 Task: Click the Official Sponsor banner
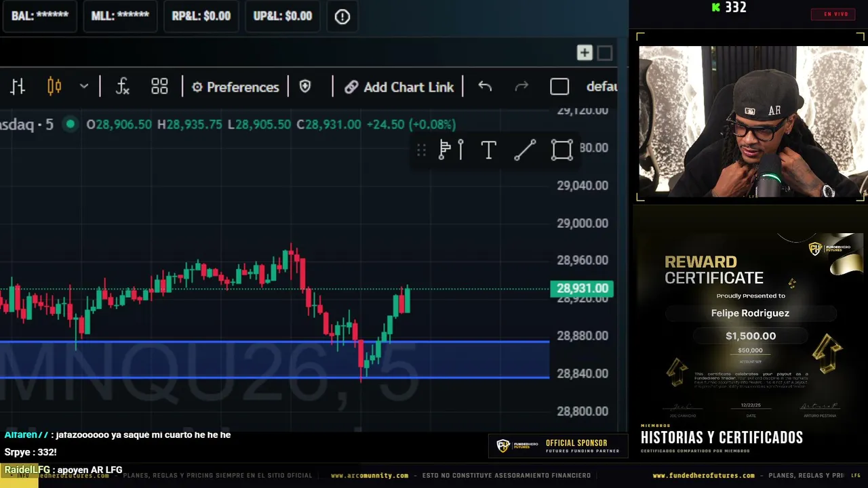(x=558, y=445)
